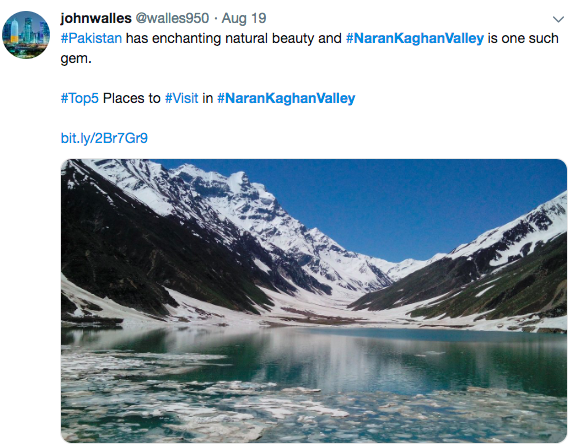This screenshot has width=570, height=445.
Task: Click the 'Places to' tweet text
Action: 132,98
